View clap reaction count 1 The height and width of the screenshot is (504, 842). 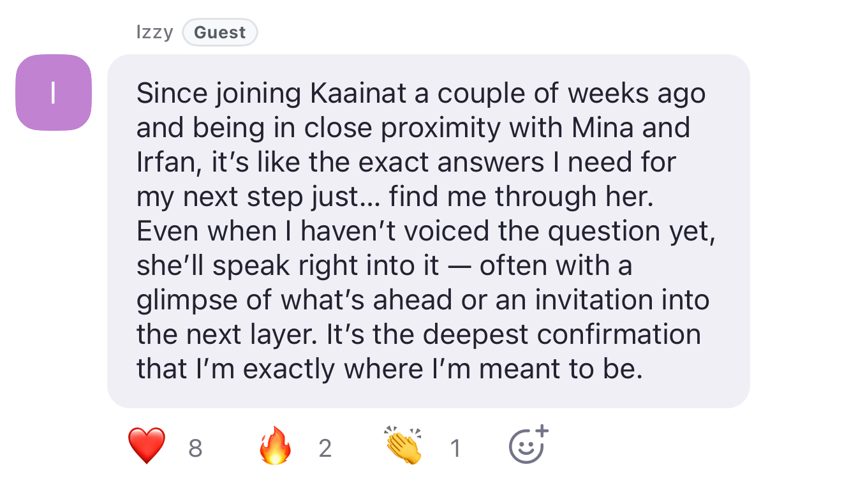(455, 448)
